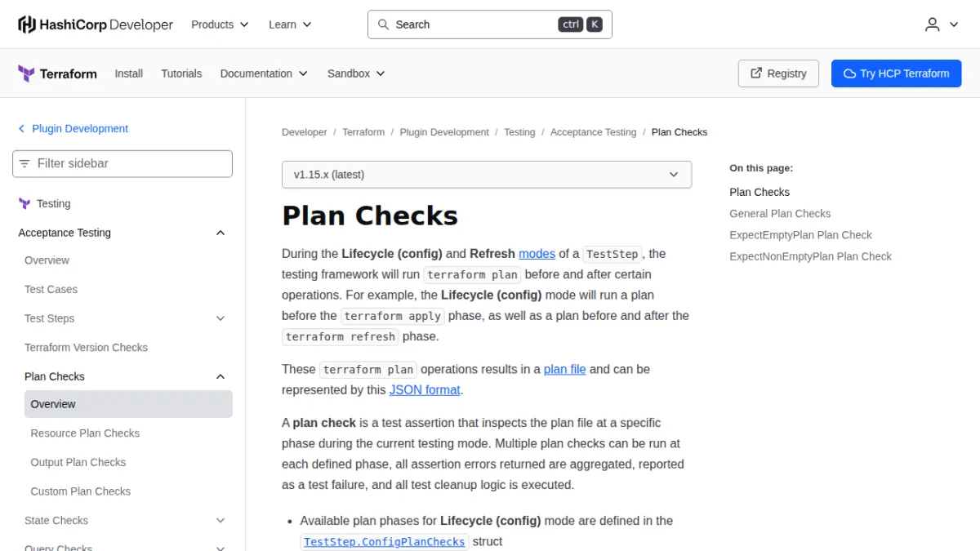The width and height of the screenshot is (980, 551).
Task: Open Resource Plan Checks page
Action: [85, 433]
